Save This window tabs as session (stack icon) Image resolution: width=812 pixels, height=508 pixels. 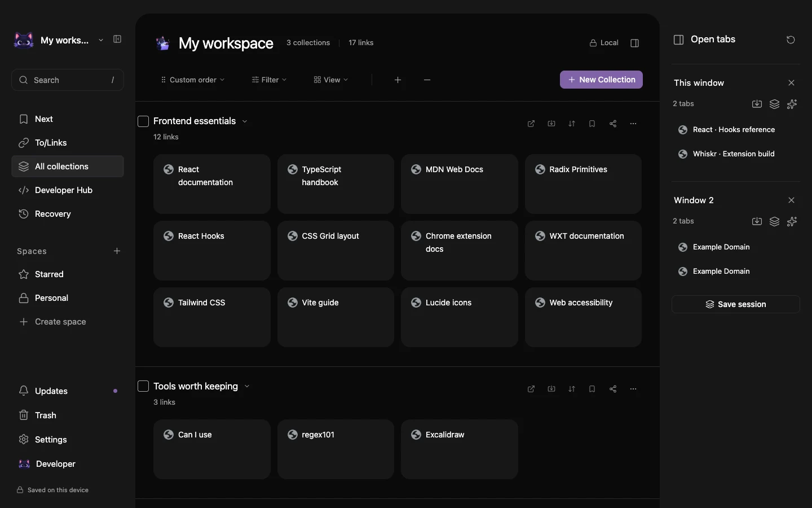775,104
